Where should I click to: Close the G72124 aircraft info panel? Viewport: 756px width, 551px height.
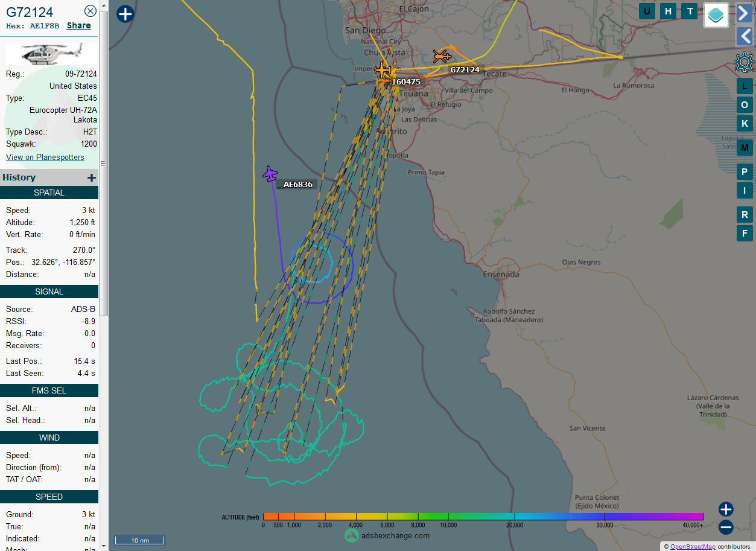point(90,11)
